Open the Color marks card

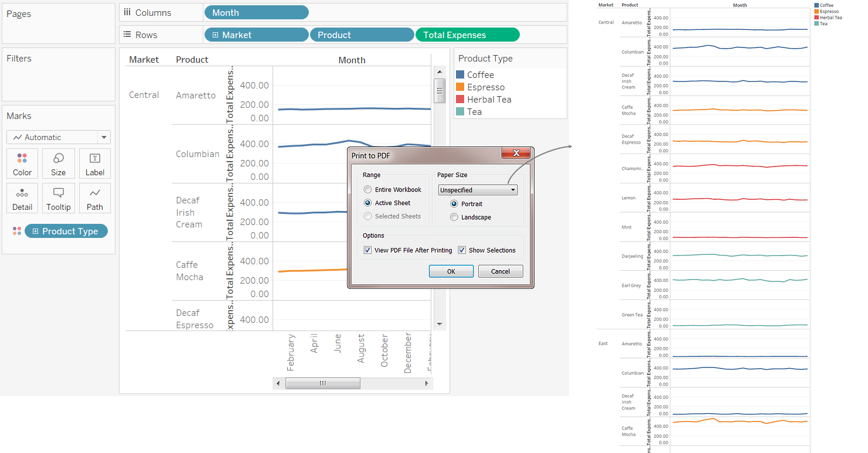[22, 164]
